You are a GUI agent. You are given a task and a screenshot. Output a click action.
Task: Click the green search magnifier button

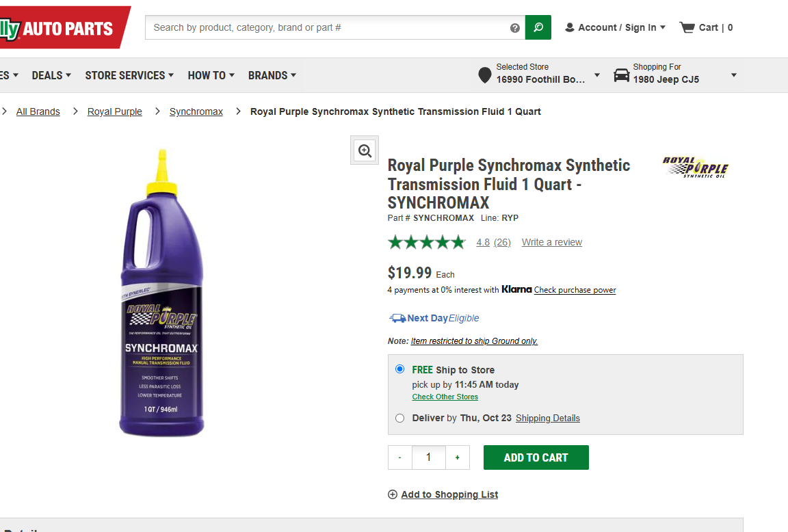pyautogui.click(x=538, y=27)
